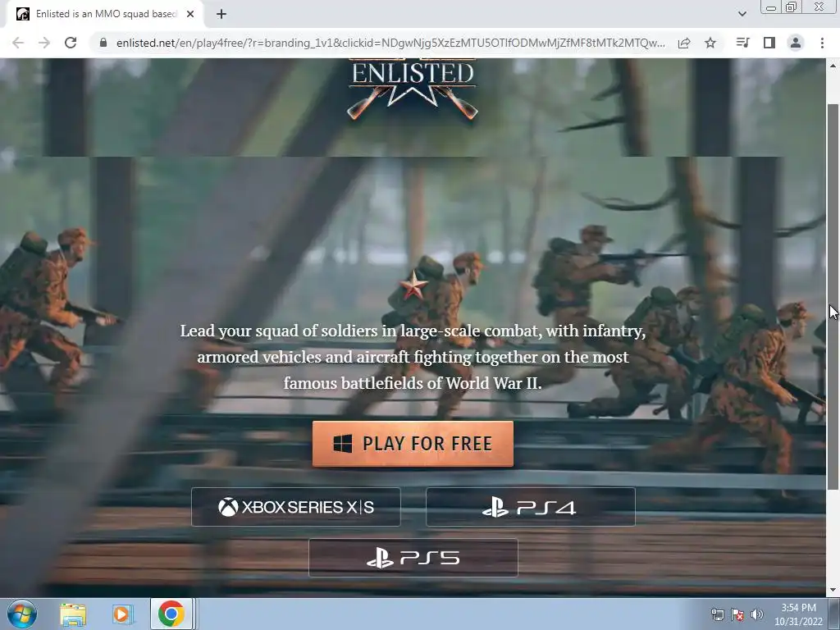The image size is (840, 630).
Task: Click the page vertical scrollbar thumb
Action: (833, 296)
